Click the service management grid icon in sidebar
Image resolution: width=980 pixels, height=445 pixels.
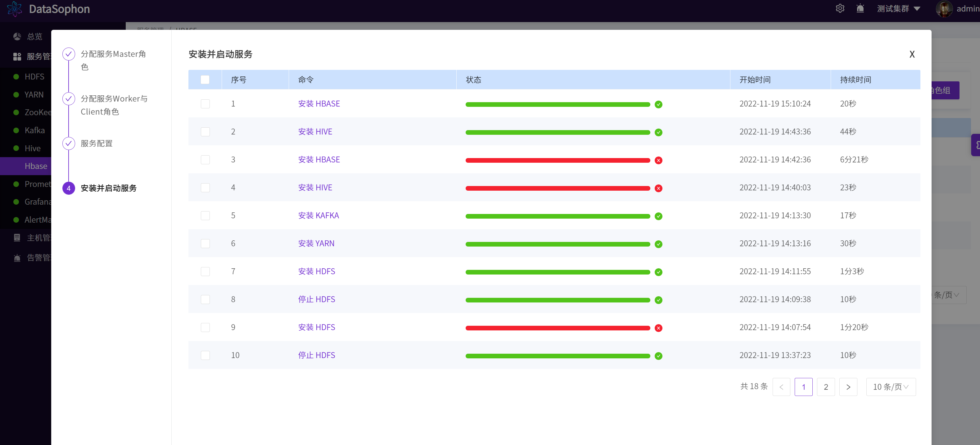(x=17, y=56)
